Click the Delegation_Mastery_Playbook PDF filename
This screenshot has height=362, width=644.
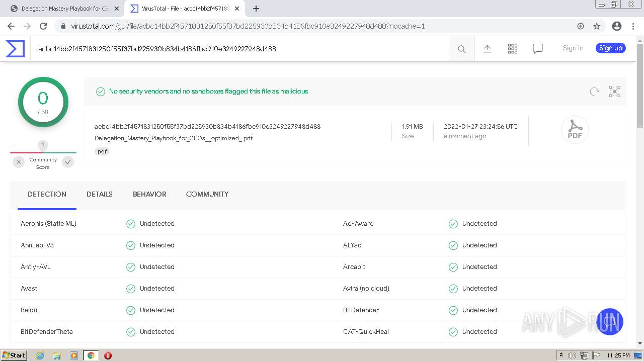(174, 138)
